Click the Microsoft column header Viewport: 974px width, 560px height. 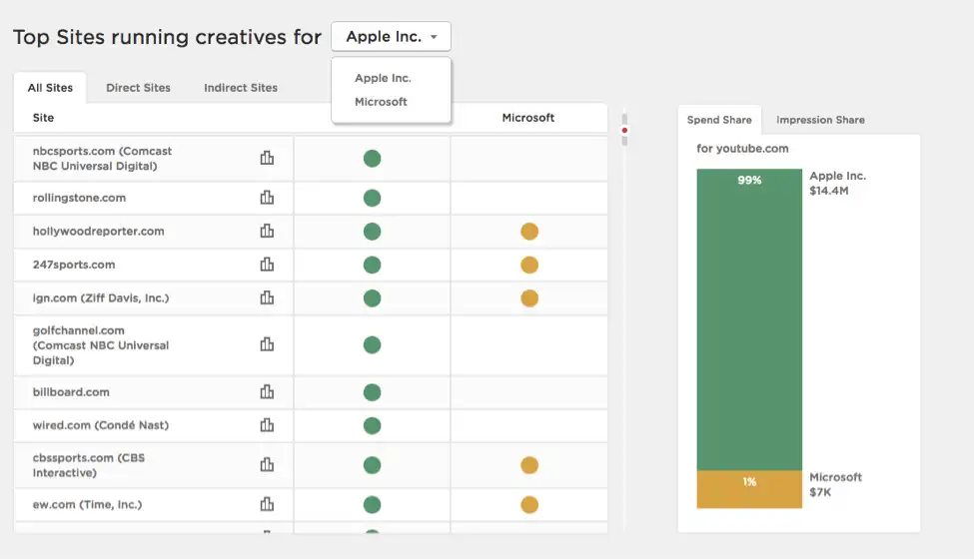tap(528, 118)
